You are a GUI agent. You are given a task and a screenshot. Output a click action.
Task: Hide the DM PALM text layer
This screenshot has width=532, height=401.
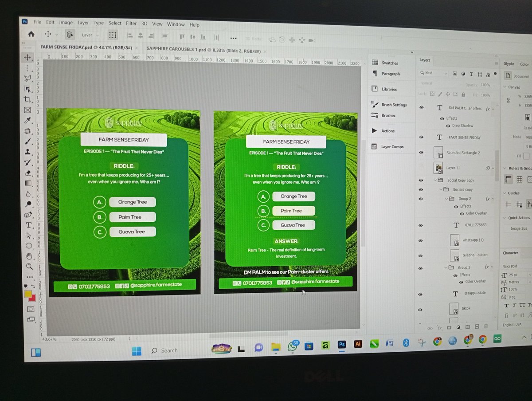[x=421, y=107]
